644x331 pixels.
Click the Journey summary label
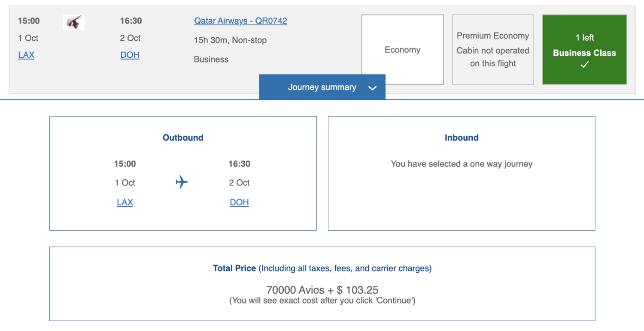(x=322, y=87)
